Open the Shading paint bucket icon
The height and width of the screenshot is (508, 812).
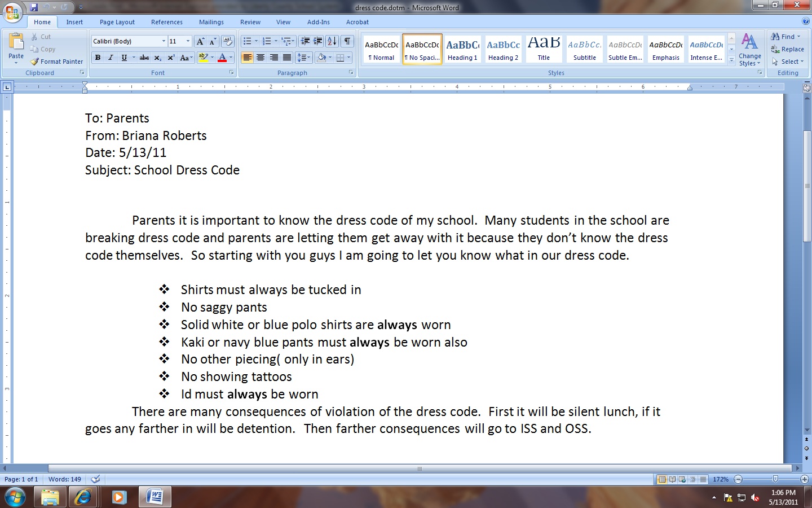coord(321,57)
